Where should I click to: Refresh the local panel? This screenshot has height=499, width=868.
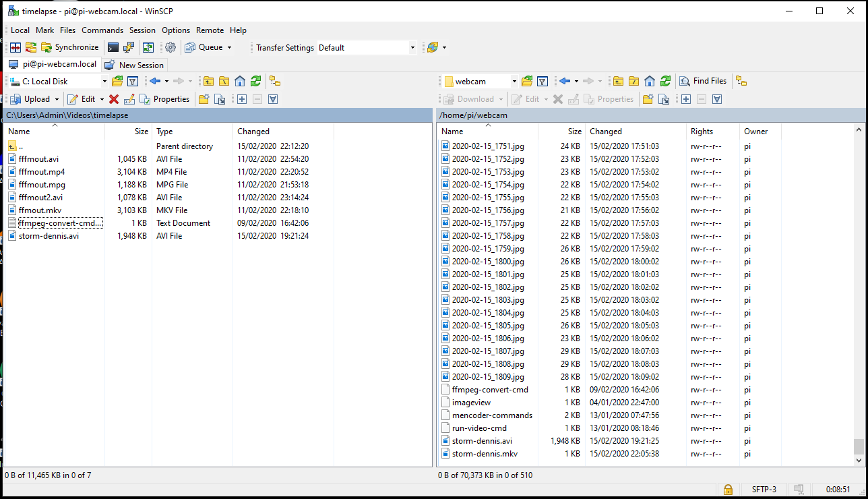coord(255,81)
